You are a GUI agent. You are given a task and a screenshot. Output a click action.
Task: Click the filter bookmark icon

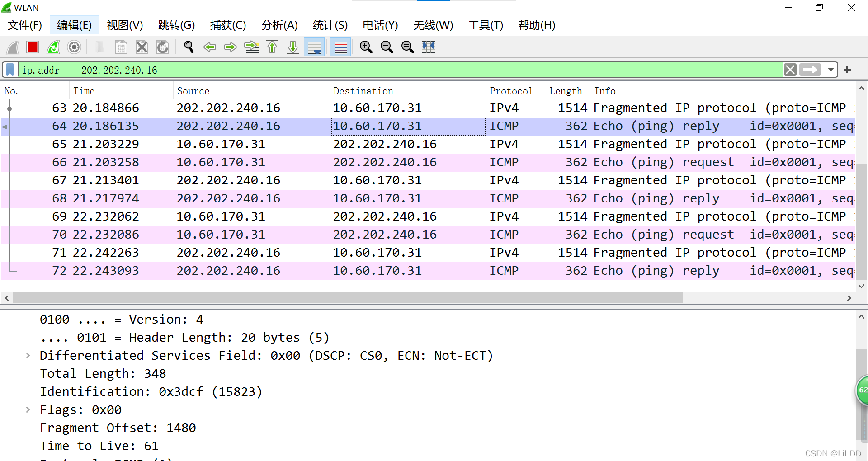[x=10, y=70]
